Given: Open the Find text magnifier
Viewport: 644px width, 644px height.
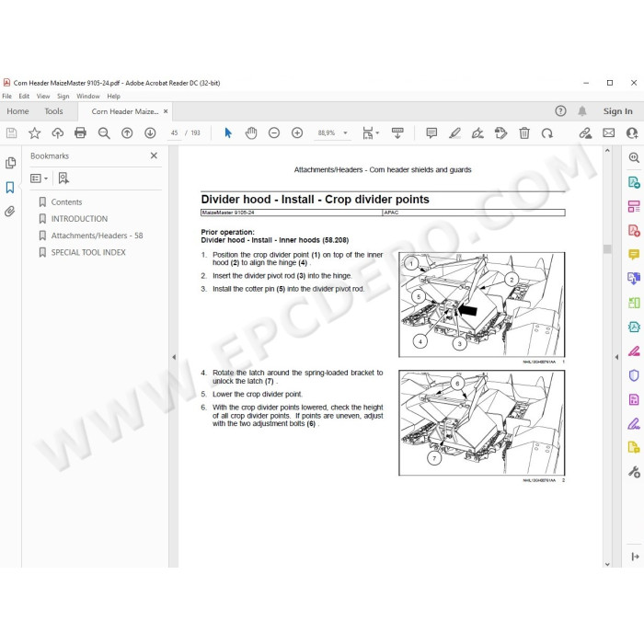Looking at the screenshot, I should [104, 133].
